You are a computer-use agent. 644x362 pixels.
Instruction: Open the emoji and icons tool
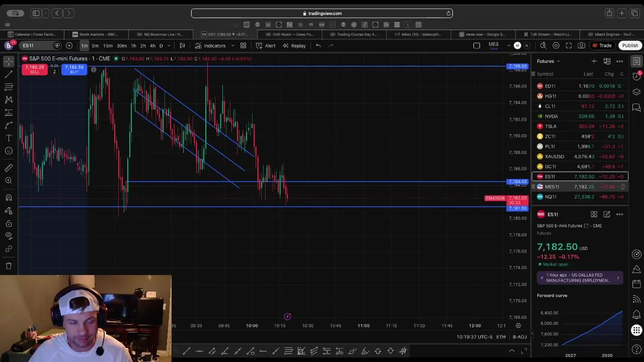click(9, 151)
